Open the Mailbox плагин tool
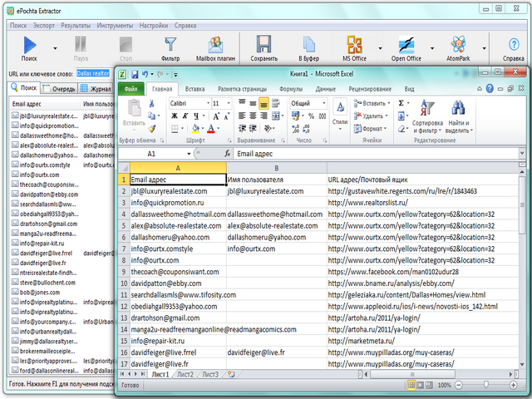 (215, 44)
